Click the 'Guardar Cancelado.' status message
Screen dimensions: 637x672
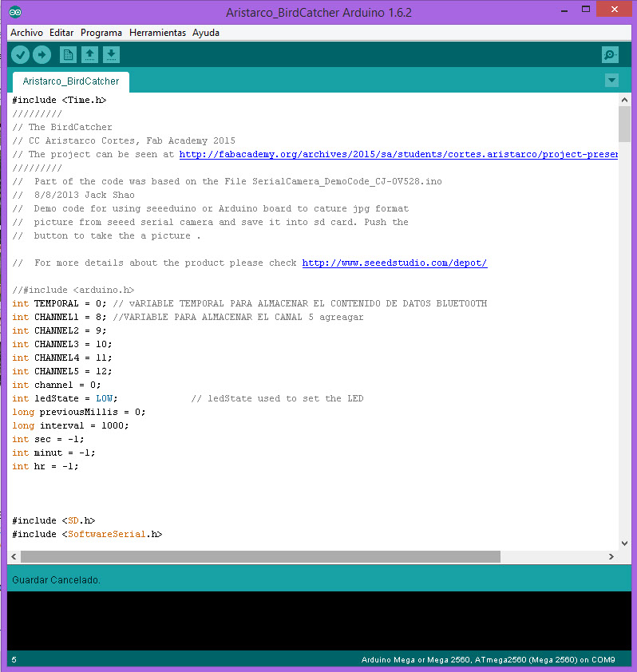[x=56, y=580]
